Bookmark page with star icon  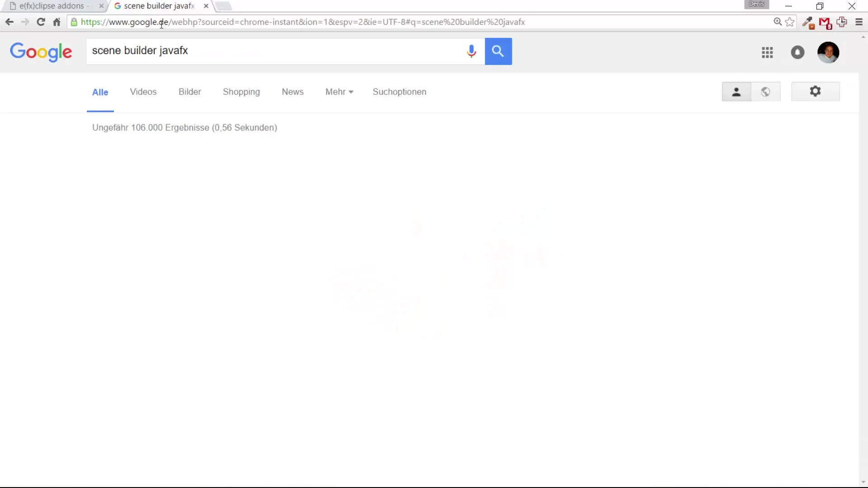point(790,22)
